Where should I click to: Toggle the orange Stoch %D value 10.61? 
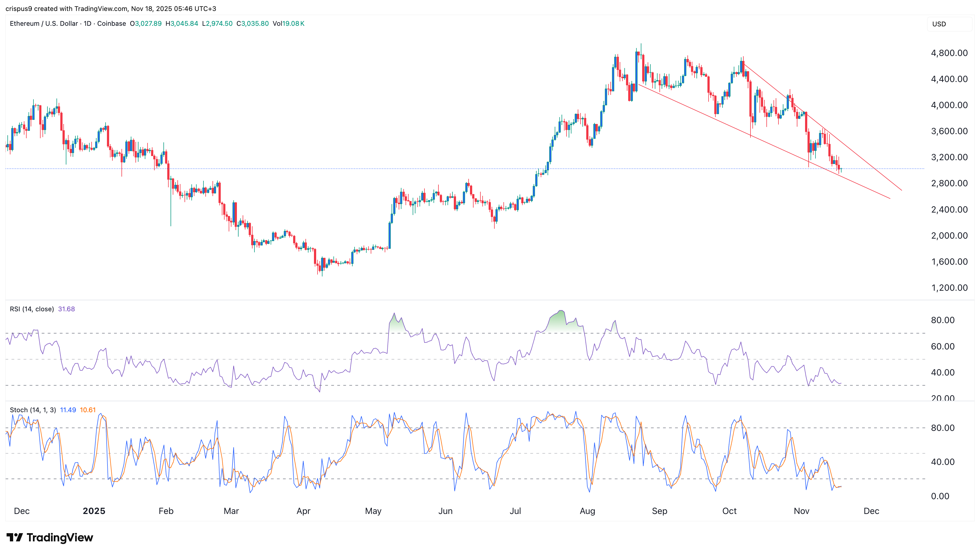click(89, 410)
